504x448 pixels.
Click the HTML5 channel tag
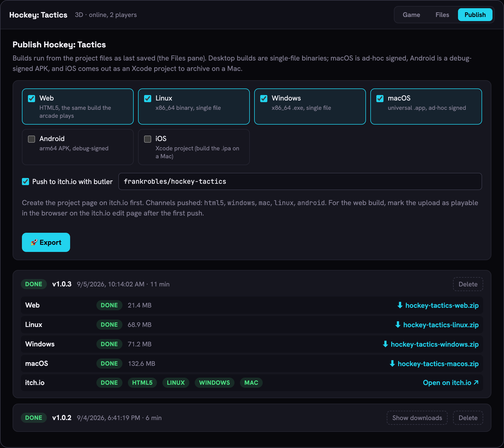142,383
